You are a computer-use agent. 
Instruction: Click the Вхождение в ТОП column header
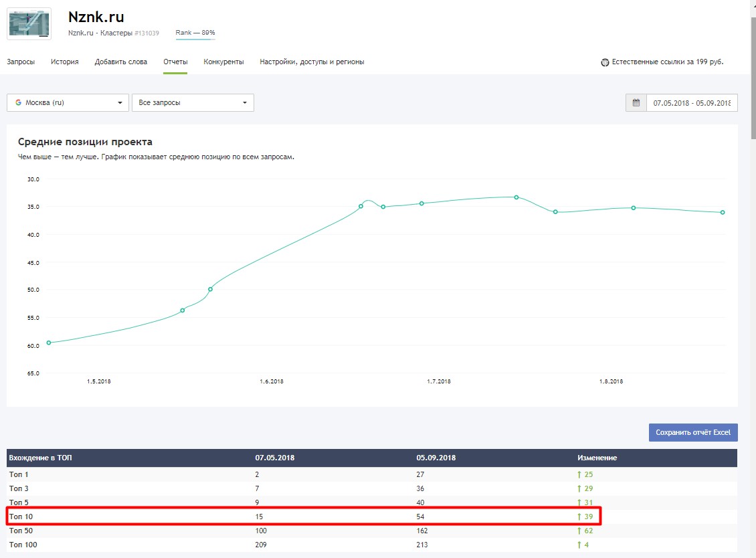click(41, 458)
